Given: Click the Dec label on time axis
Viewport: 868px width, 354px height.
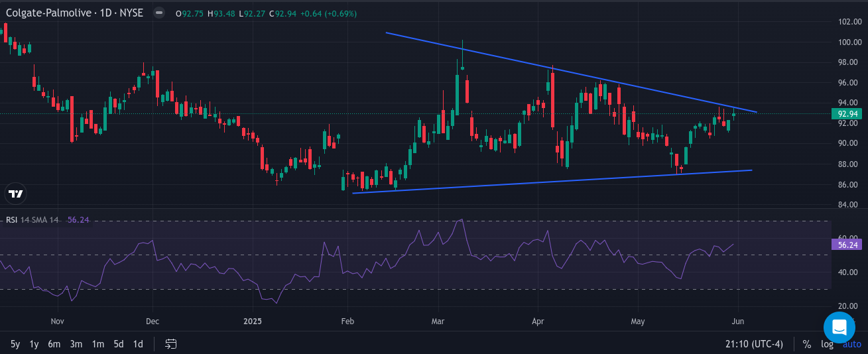Looking at the screenshot, I should pos(153,322).
